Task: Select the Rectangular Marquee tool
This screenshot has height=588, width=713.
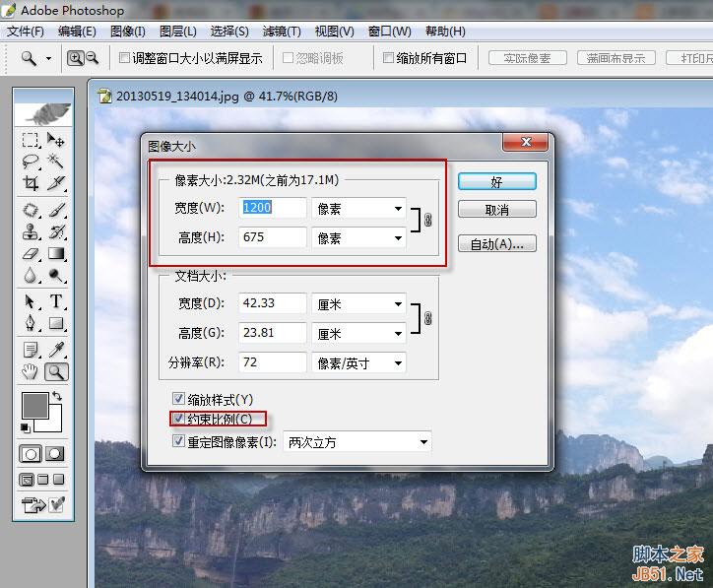Action: click(31, 140)
